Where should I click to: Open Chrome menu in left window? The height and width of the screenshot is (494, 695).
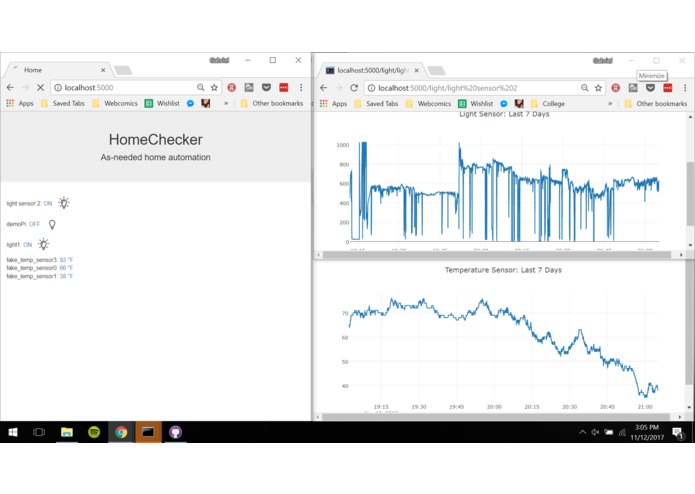pos(301,88)
